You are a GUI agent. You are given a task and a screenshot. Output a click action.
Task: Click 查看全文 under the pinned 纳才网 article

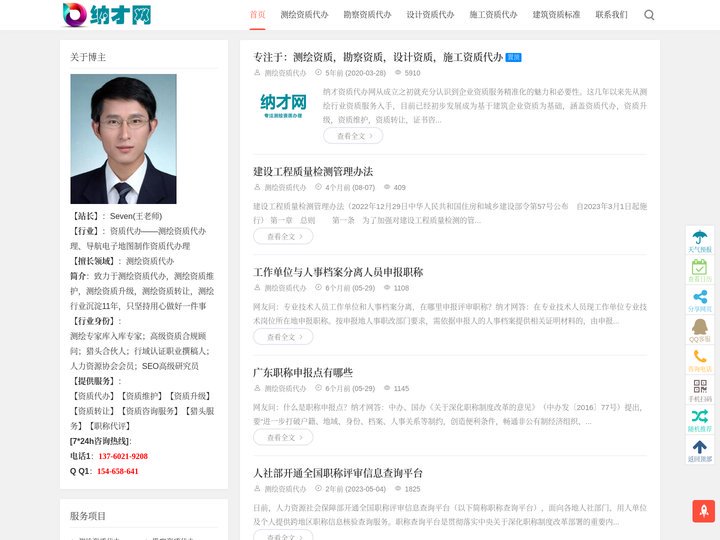coord(353,136)
